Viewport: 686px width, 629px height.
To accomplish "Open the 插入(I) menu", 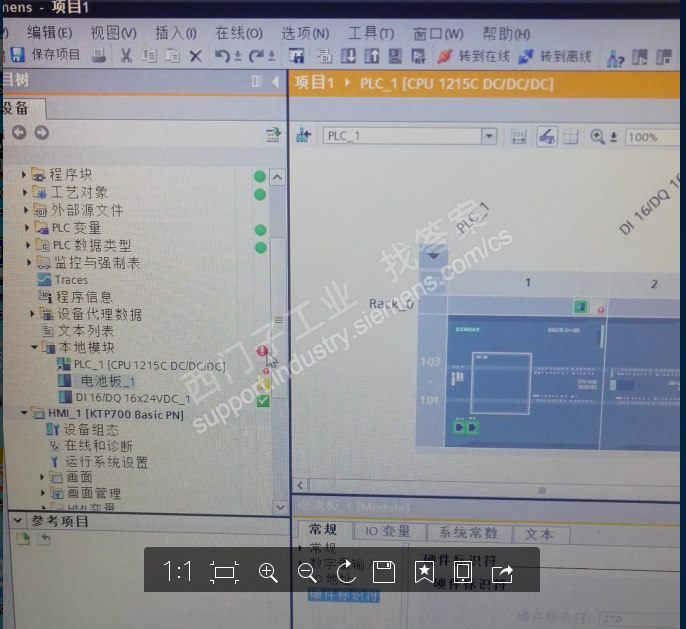I will (175, 33).
